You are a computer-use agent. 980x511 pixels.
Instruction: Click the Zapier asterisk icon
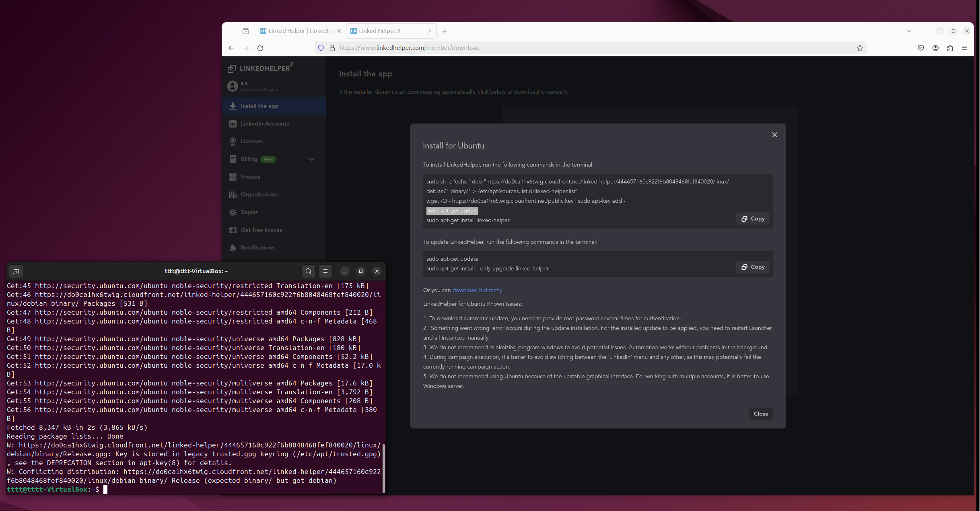[233, 212]
